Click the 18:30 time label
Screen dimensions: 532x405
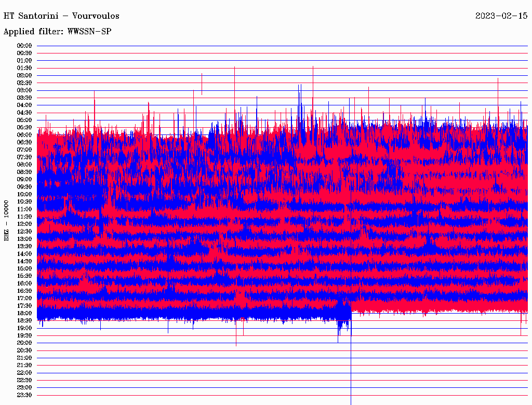pyautogui.click(x=24, y=320)
